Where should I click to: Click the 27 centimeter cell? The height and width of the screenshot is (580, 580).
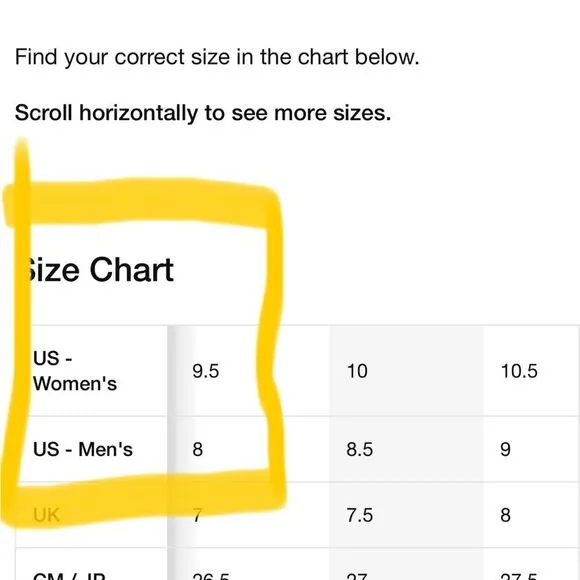pyautogui.click(x=357, y=576)
